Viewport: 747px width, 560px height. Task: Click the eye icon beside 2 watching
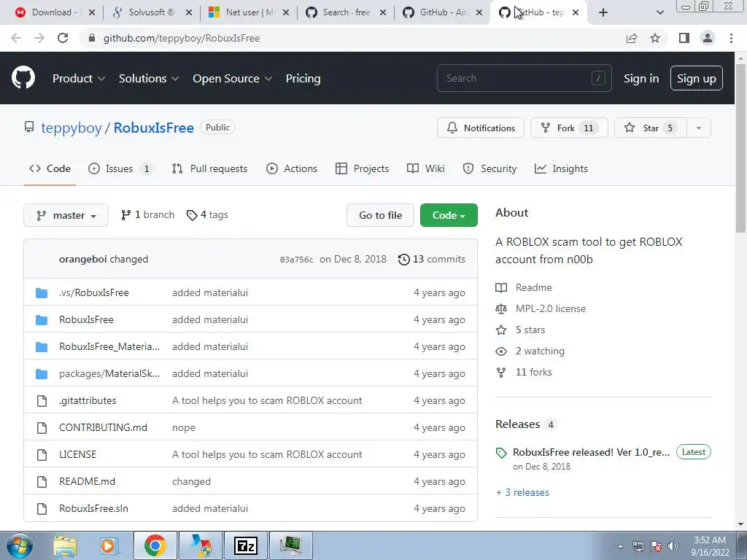(501, 351)
